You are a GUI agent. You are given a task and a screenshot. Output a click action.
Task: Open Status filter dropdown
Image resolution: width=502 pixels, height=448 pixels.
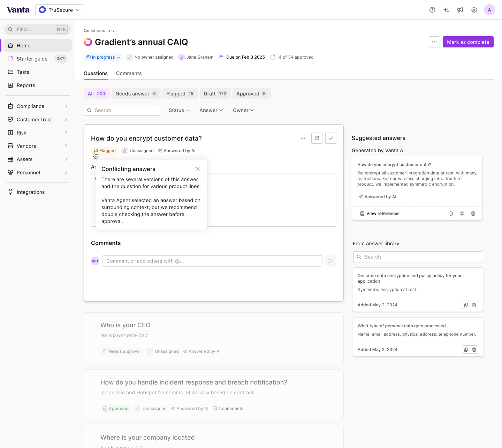tap(179, 110)
